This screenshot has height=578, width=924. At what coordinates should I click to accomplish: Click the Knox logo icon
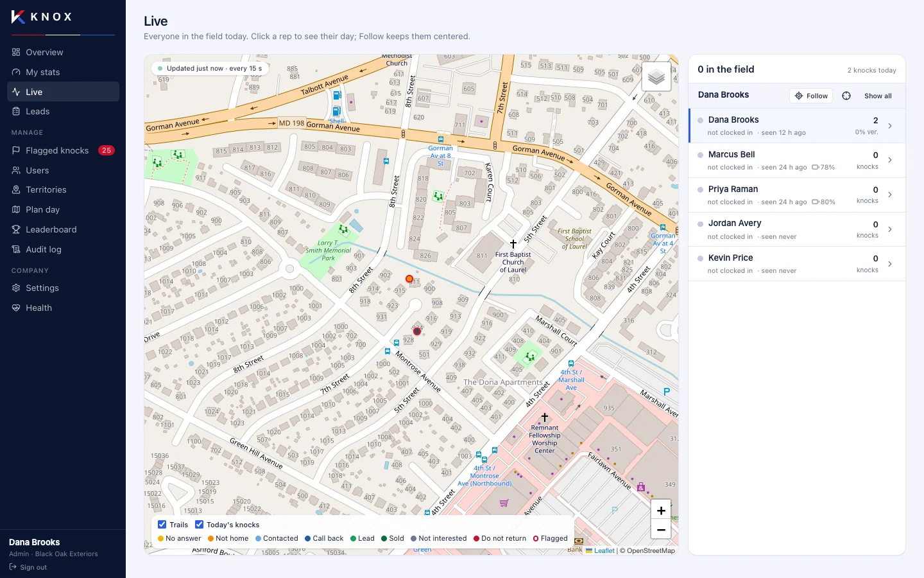[x=18, y=17]
